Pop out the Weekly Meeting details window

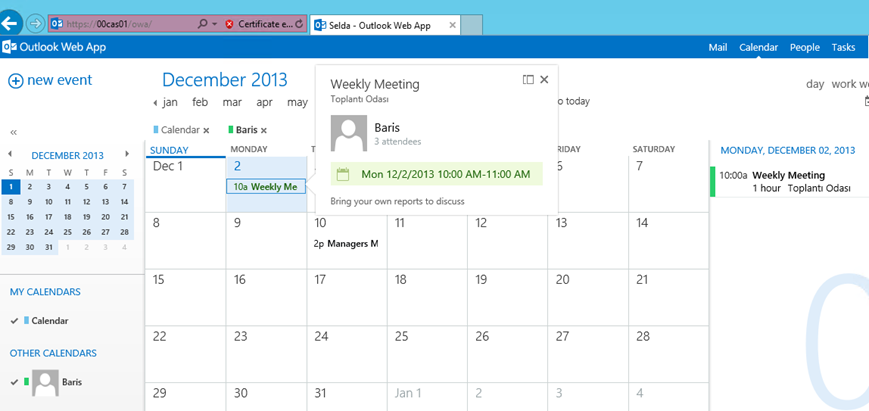(528, 80)
